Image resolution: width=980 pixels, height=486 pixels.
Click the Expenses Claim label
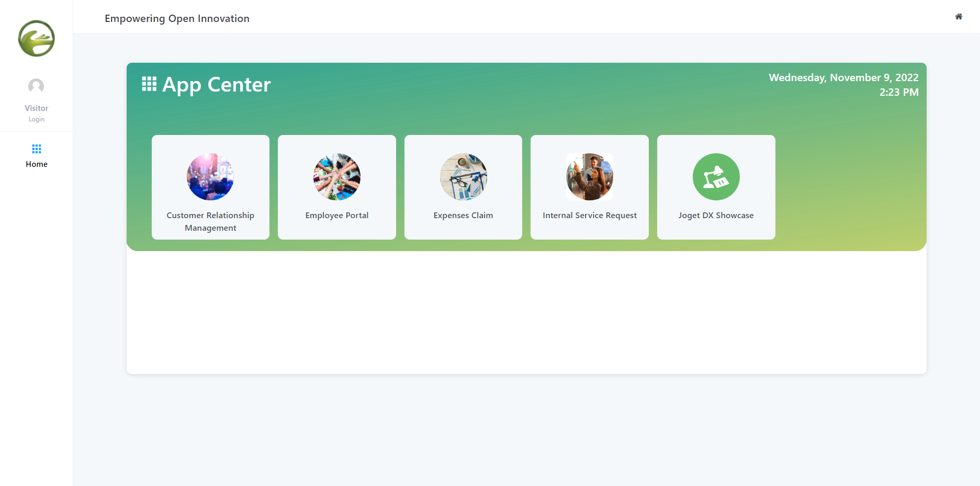click(x=464, y=216)
